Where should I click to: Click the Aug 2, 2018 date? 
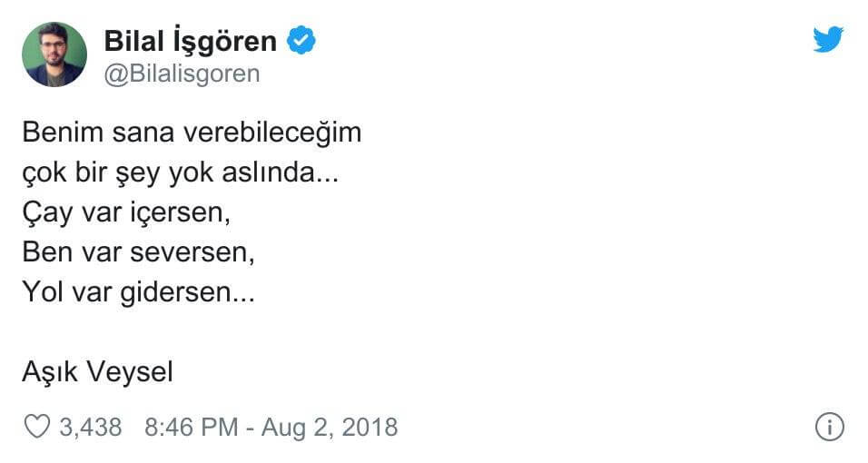click(330, 427)
